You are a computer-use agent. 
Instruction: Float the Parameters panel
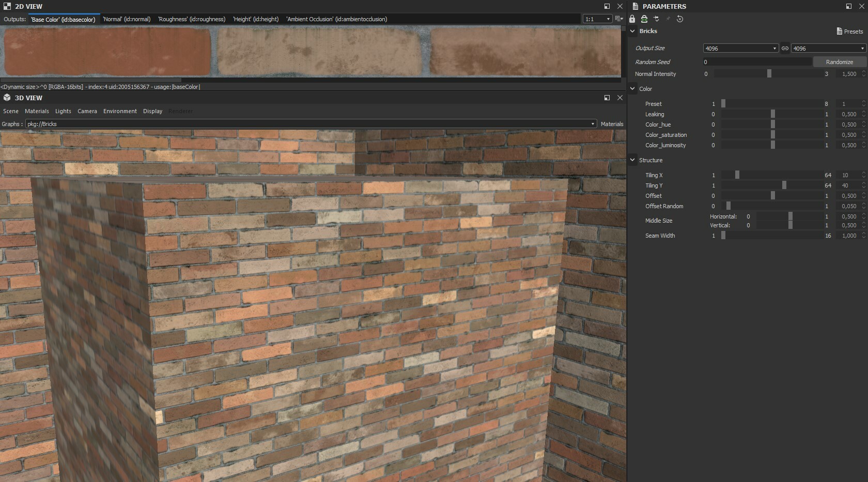pyautogui.click(x=849, y=6)
